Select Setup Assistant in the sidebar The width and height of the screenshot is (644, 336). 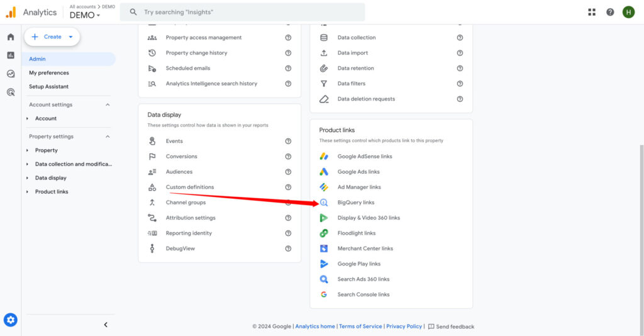click(49, 87)
